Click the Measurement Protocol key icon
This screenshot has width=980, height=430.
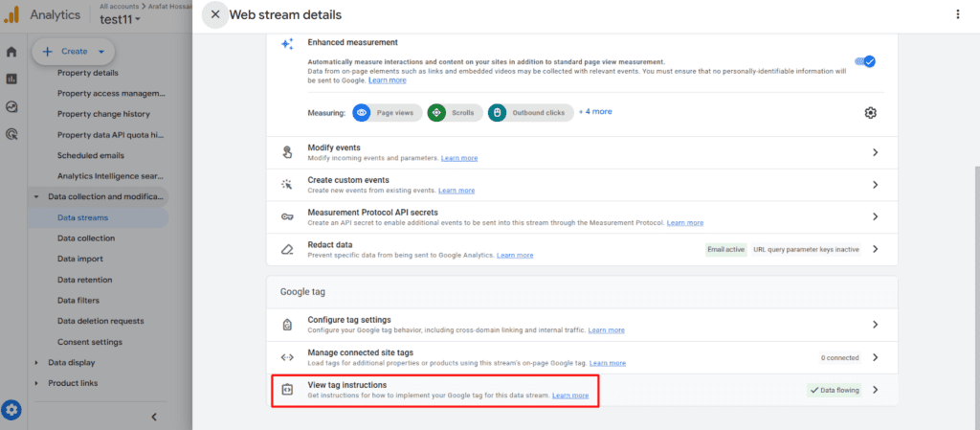point(287,216)
